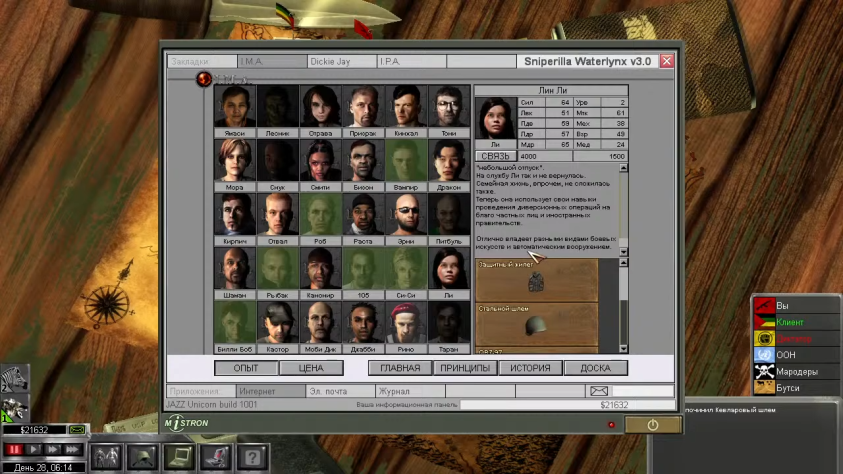Open the desktop PC icon in bottom toolbar
843x474 pixels.
(216, 457)
